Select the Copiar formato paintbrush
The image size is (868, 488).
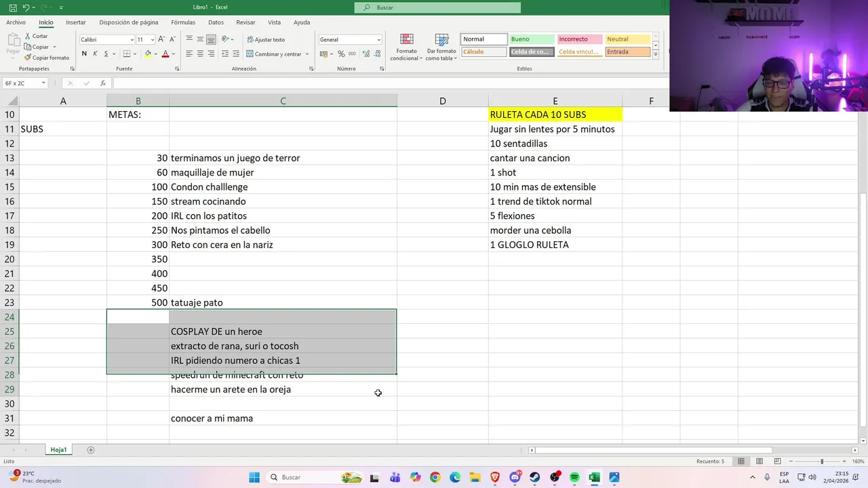(46, 58)
